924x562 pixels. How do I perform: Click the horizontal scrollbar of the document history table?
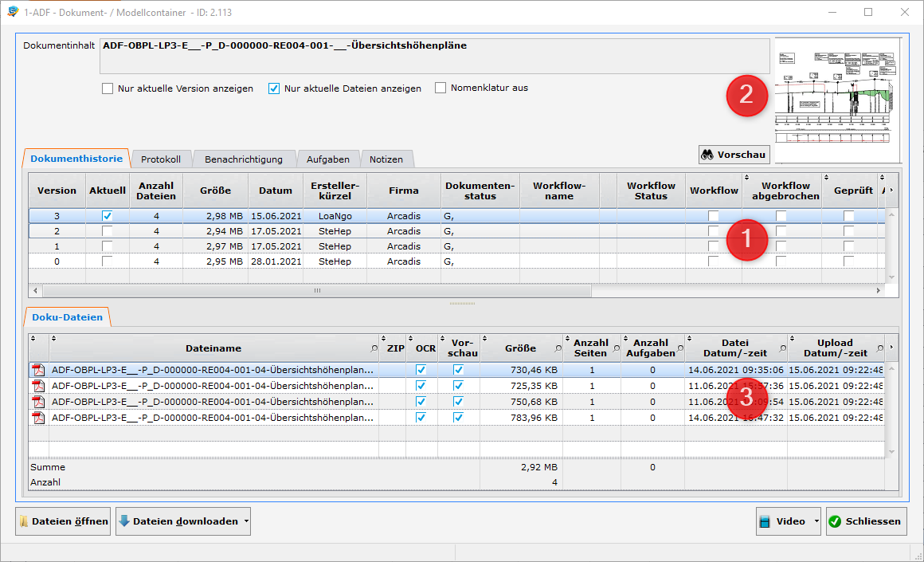coord(316,291)
